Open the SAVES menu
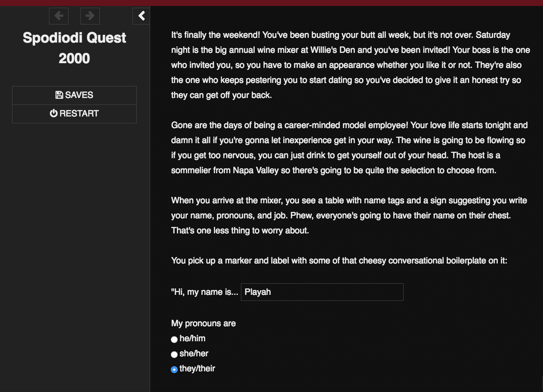Screen dimensions: 543x392 [x=74, y=95]
